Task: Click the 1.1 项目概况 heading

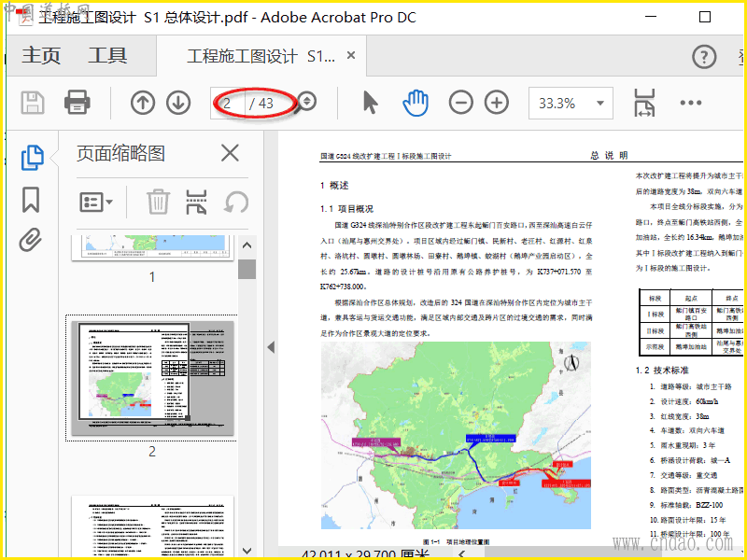Action: (346, 208)
